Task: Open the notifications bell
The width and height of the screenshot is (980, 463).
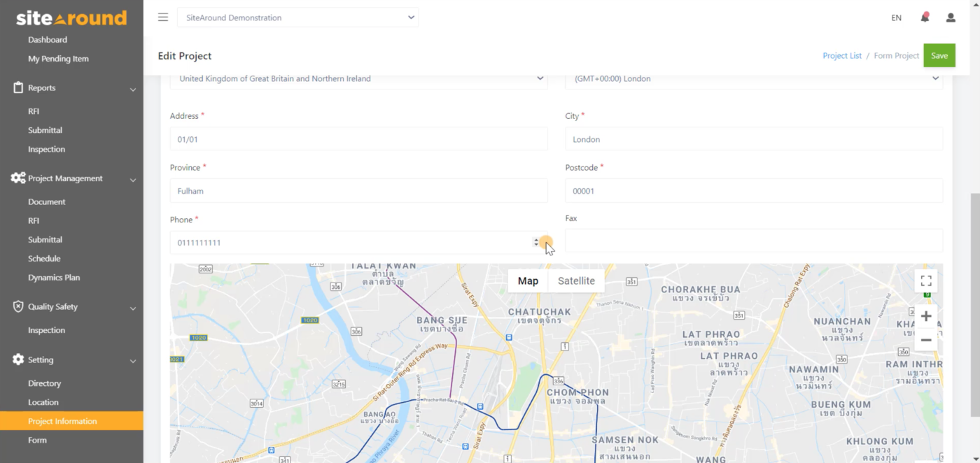Action: pos(924,17)
